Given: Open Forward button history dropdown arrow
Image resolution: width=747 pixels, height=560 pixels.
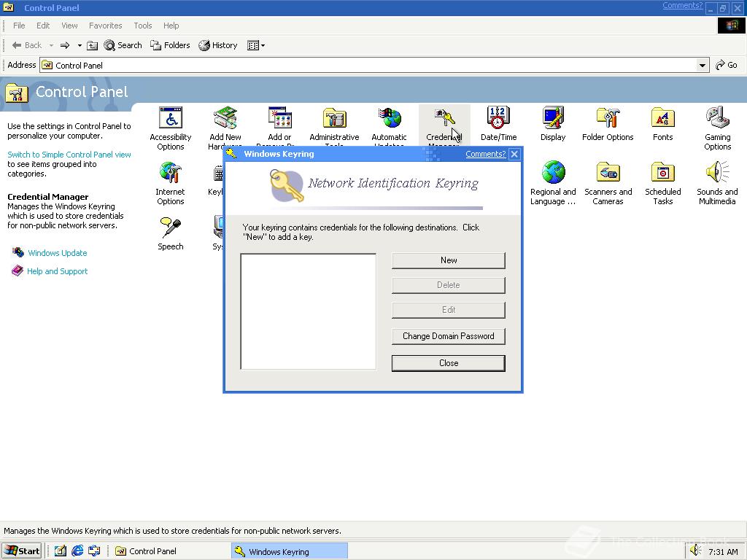Looking at the screenshot, I should click(x=80, y=45).
